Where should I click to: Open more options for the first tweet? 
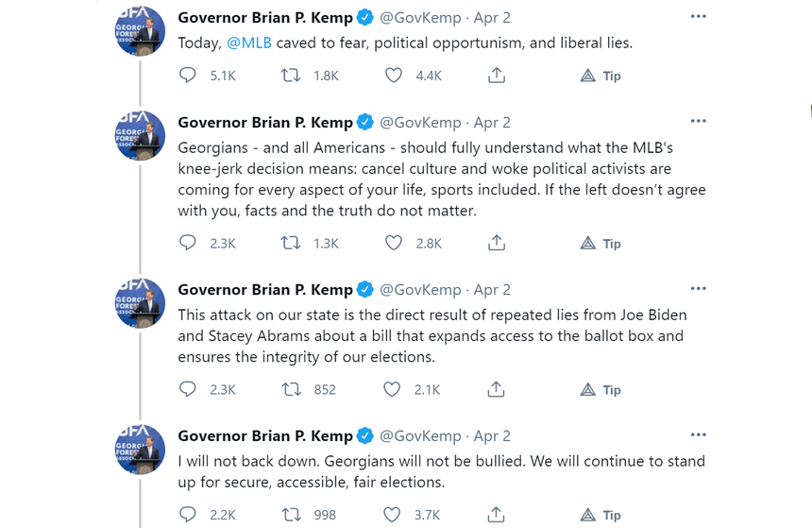pyautogui.click(x=698, y=17)
